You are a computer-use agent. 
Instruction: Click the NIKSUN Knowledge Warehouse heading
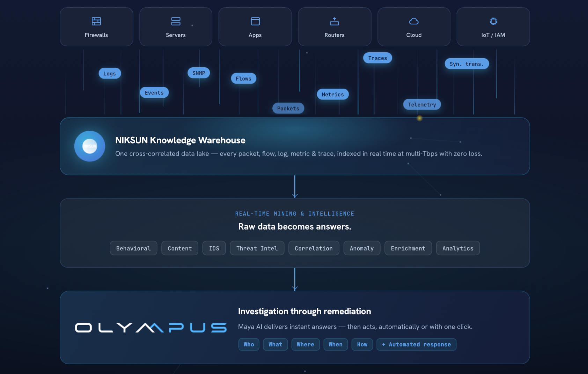click(180, 140)
